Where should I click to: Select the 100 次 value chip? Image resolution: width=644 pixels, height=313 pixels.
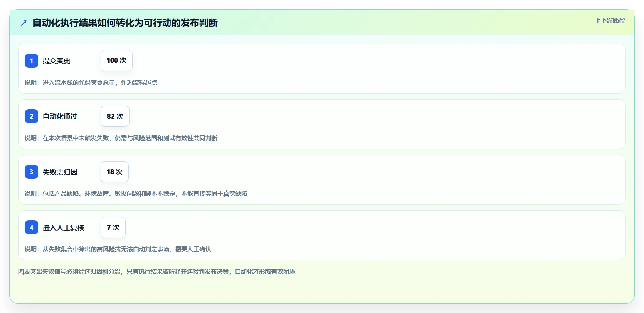coord(116,61)
